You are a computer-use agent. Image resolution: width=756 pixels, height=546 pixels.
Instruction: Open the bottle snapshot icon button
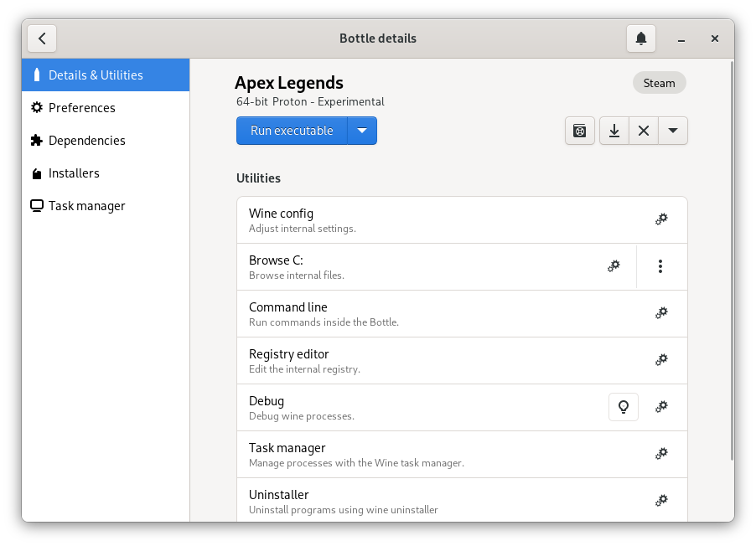[x=579, y=131]
